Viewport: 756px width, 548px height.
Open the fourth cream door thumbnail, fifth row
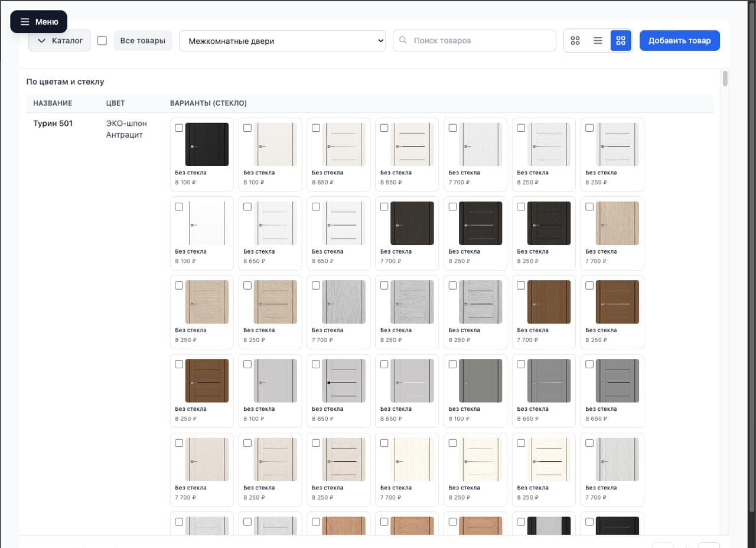[412, 459]
